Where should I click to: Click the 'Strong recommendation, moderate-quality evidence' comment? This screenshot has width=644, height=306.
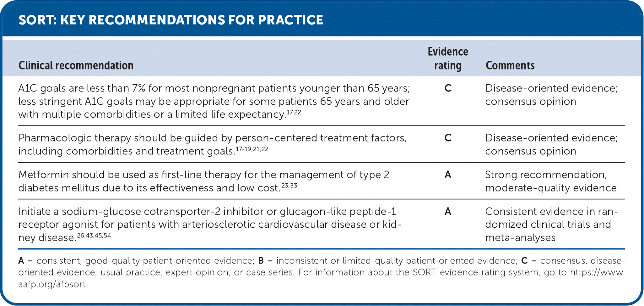[x=551, y=181]
